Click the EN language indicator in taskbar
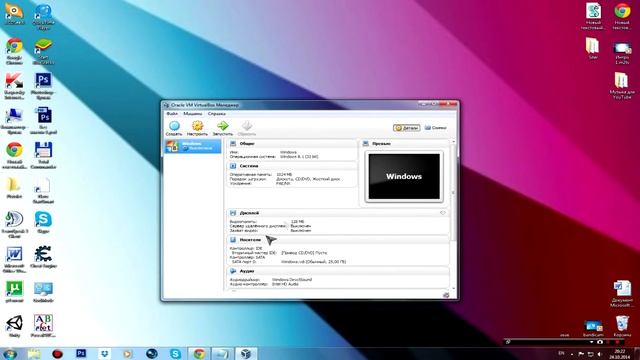The width and height of the screenshot is (640, 360). tap(561, 353)
